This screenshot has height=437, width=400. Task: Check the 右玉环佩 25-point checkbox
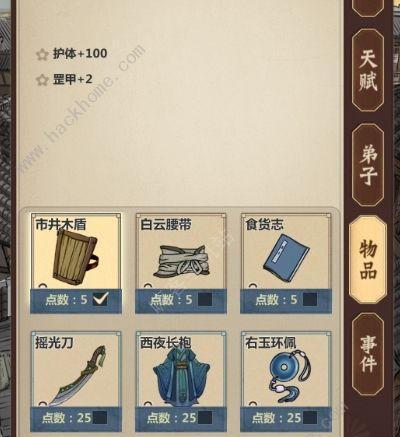[x=310, y=417]
